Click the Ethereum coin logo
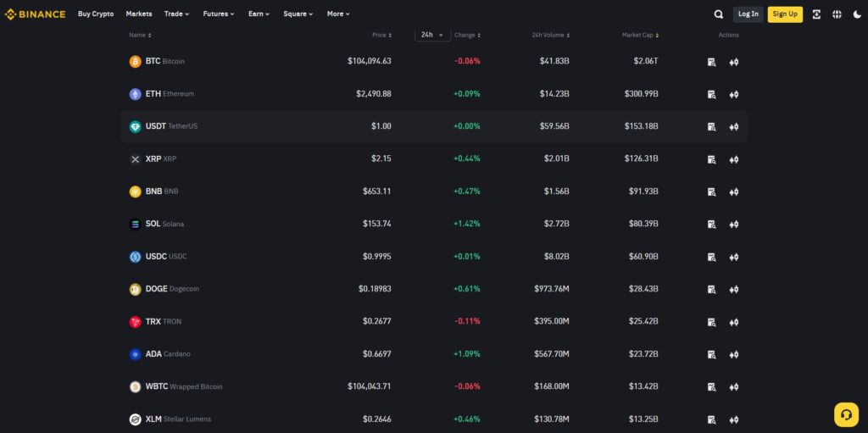The height and width of the screenshot is (433, 868). point(135,94)
